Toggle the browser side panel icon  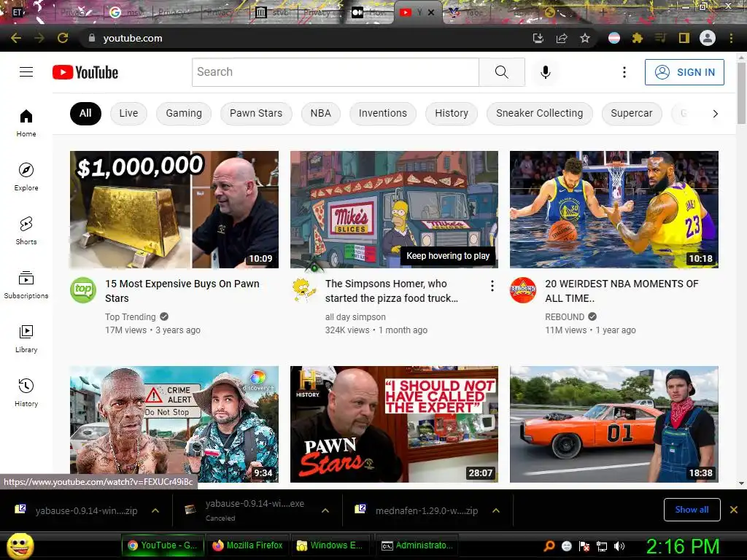[x=684, y=38]
